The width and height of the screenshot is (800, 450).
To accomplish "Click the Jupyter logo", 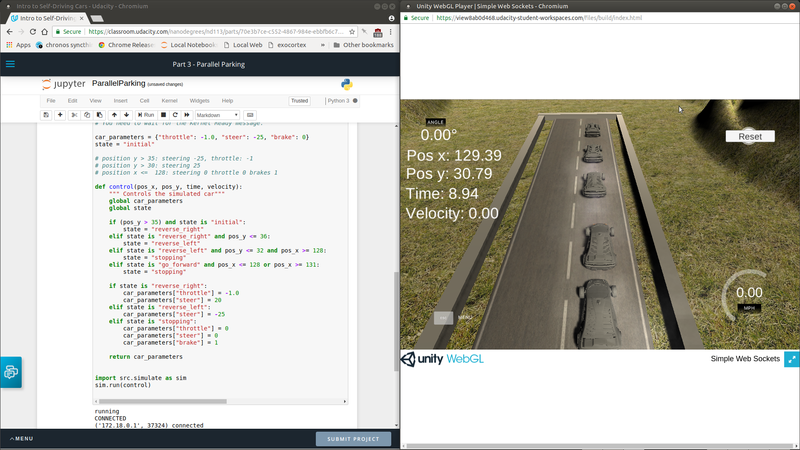I will [64, 84].
